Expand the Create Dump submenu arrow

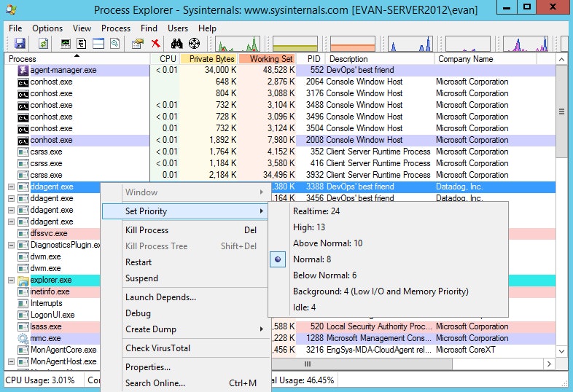tap(262, 329)
